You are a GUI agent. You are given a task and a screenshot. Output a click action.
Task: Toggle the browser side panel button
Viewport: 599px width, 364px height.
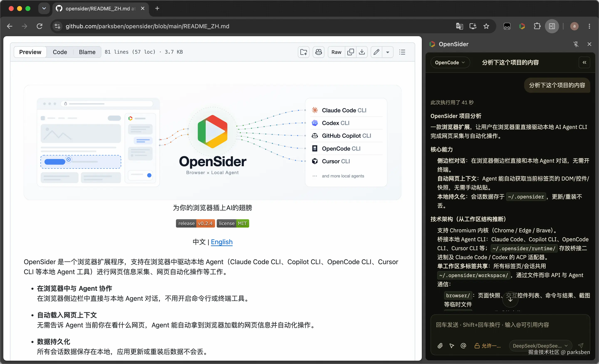[x=552, y=26]
